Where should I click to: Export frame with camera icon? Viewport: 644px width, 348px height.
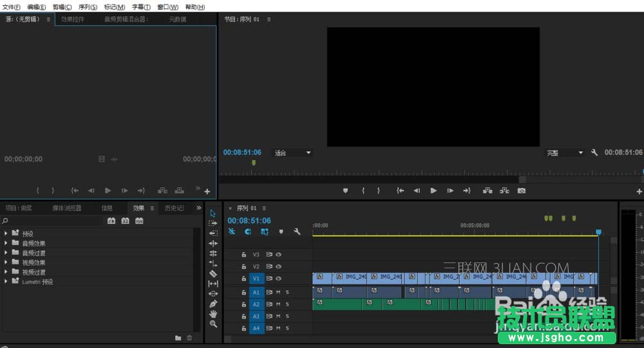[x=522, y=190]
